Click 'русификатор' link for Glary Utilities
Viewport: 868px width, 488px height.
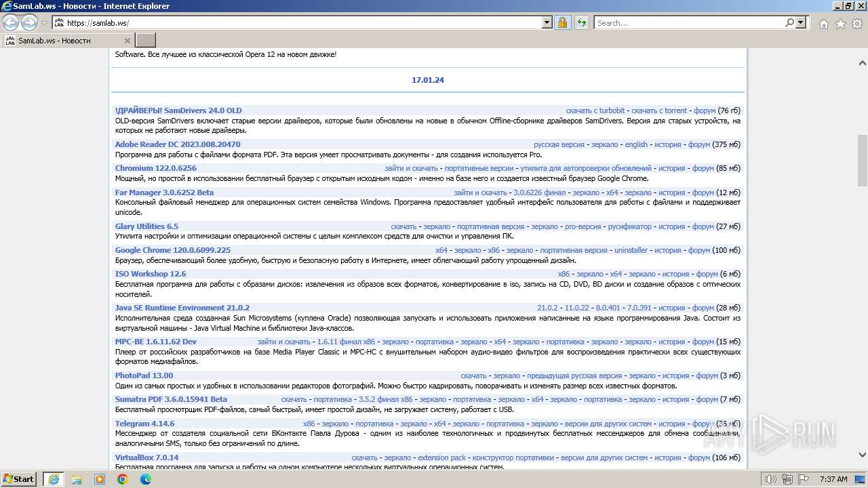629,226
